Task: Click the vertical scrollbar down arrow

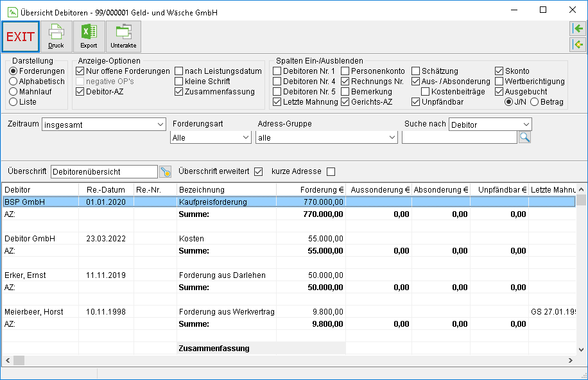Action: click(581, 350)
